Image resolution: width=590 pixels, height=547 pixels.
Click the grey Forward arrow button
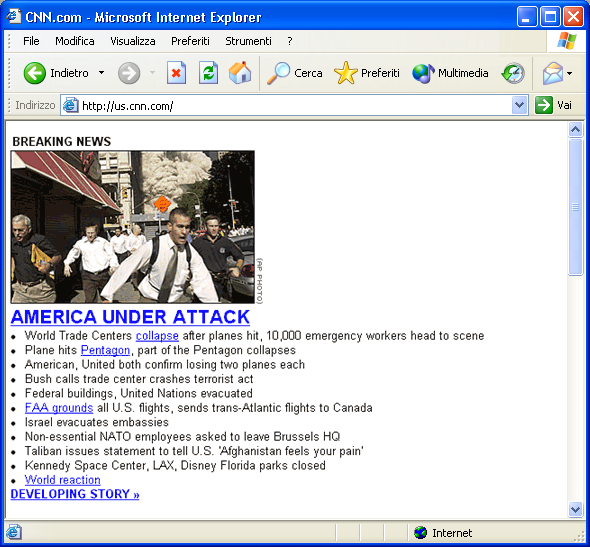point(129,73)
